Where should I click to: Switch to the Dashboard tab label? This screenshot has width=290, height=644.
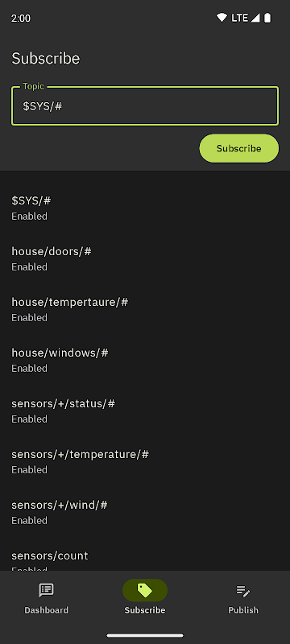[46, 610]
